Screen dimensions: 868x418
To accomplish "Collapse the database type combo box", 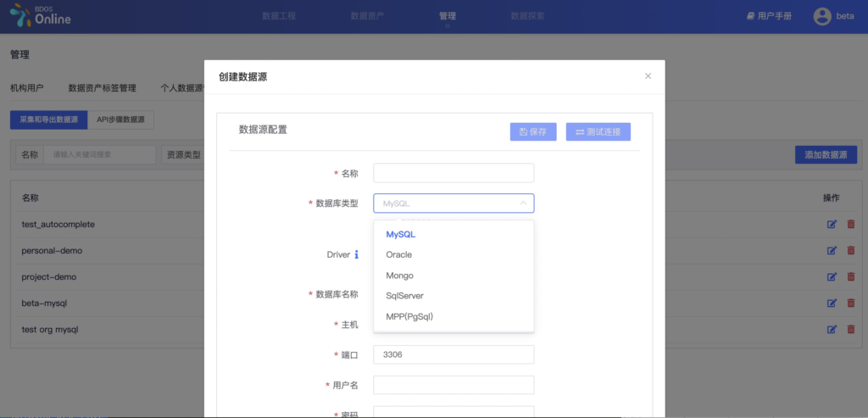I will tap(523, 203).
